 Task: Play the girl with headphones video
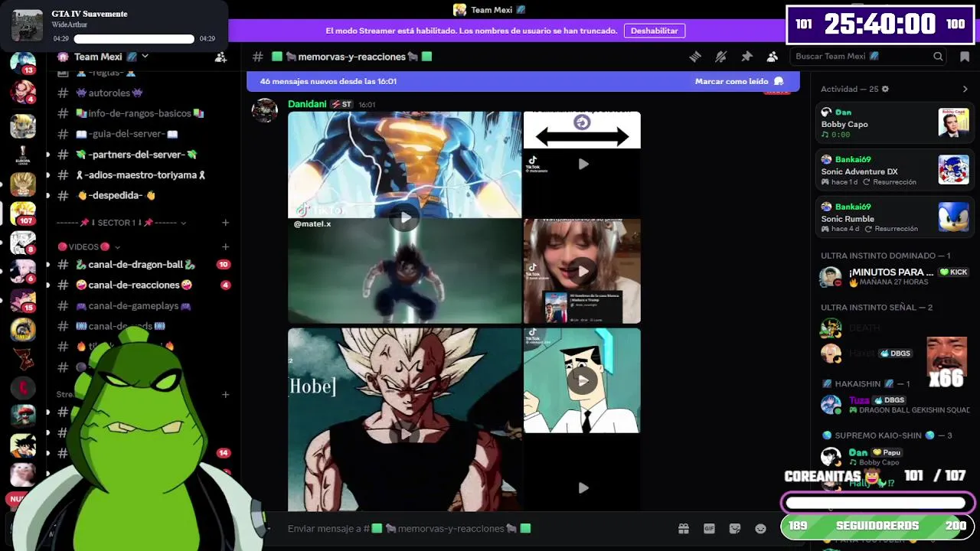pos(583,271)
